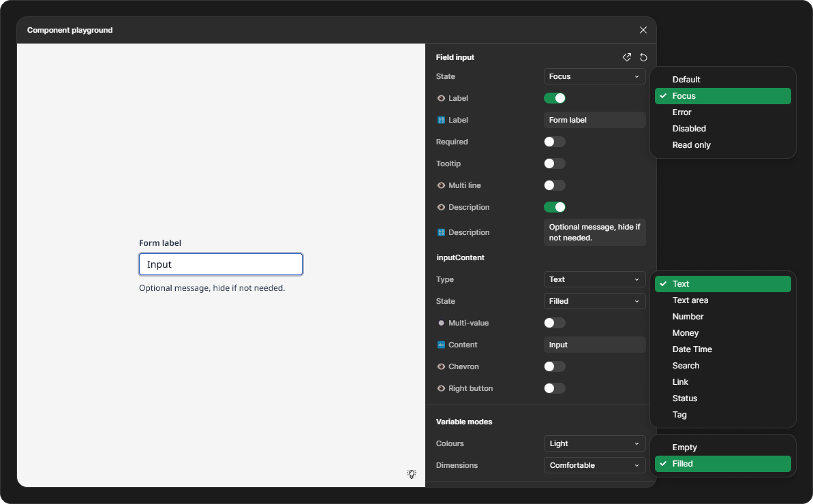Screen dimensions: 813x504
Task: Open the Colours dropdown showing Light
Action: pos(594,444)
